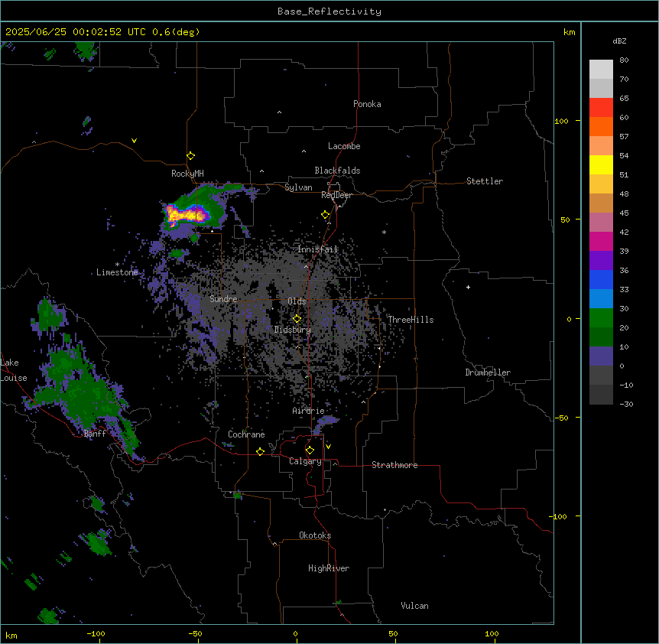Select the dark blue 33-36 dBZ swatch
Screen dimensions: 659x644
click(x=601, y=279)
